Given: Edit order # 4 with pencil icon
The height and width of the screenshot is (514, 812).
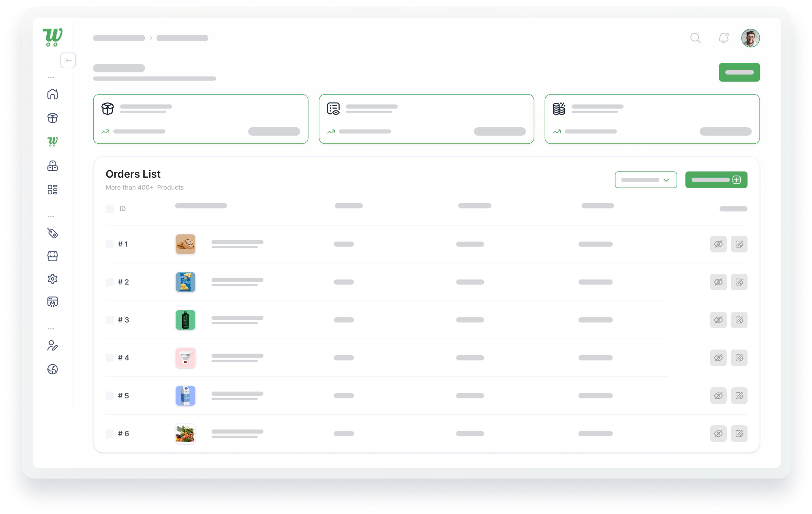Looking at the screenshot, I should [x=739, y=358].
